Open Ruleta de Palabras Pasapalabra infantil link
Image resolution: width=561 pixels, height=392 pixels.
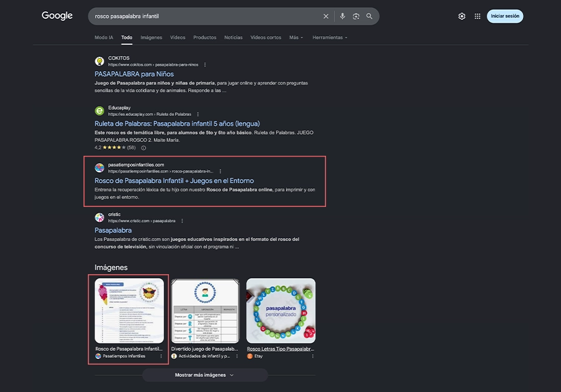point(177,124)
